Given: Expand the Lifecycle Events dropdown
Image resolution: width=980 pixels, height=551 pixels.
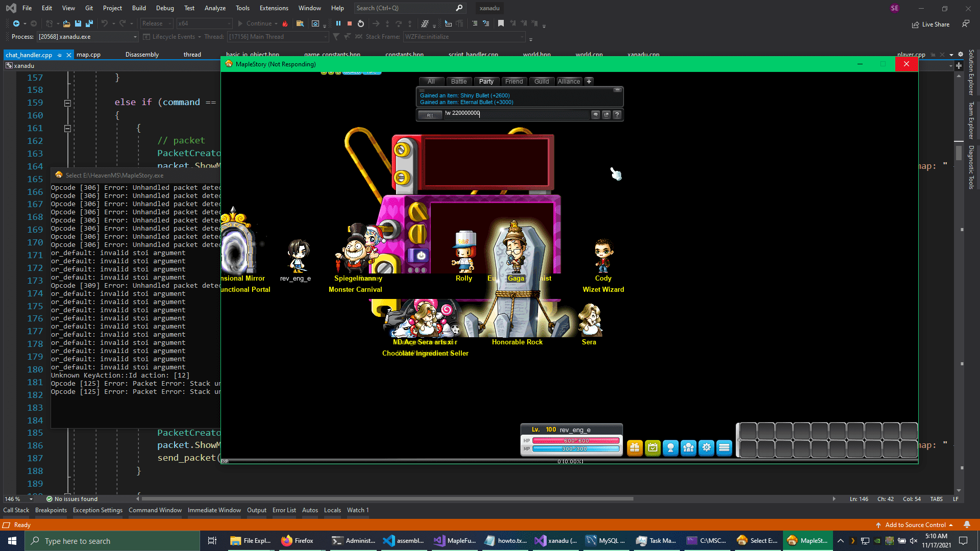Looking at the screenshot, I should (199, 37).
